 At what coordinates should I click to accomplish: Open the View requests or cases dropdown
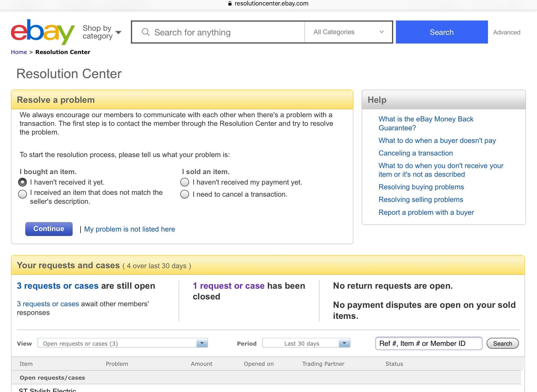(x=123, y=343)
